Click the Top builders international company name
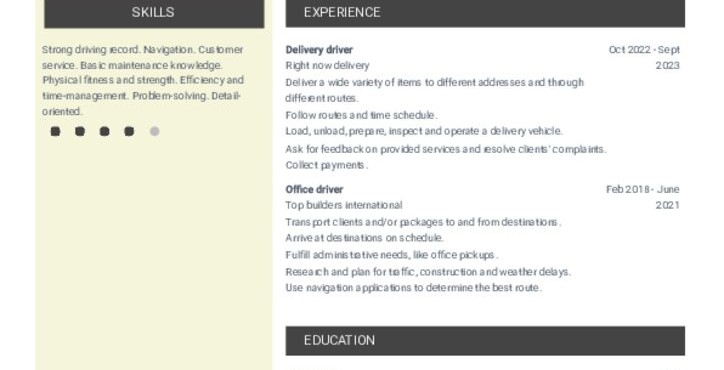 tap(344, 205)
